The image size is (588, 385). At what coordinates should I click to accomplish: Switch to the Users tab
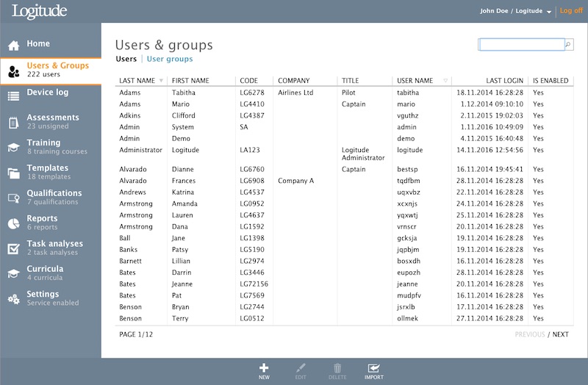coord(126,59)
